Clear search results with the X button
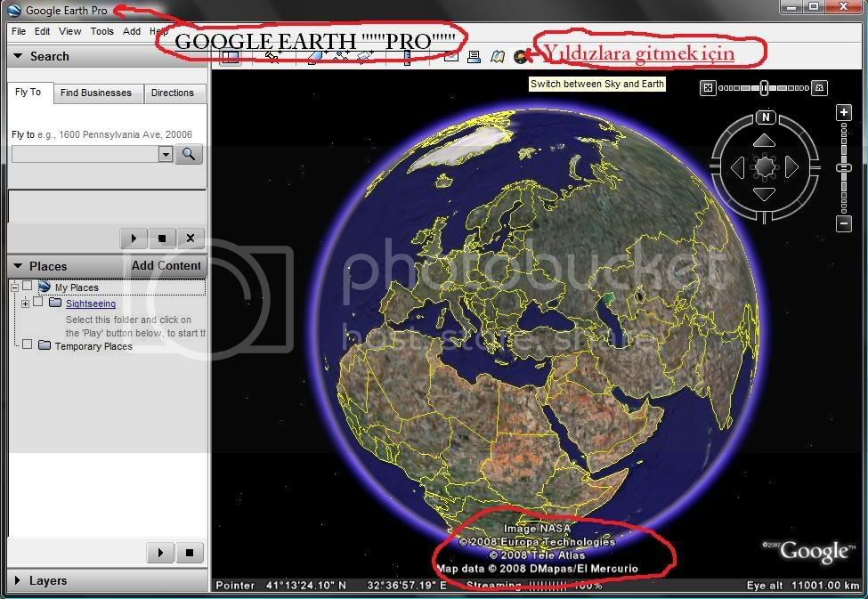Viewport: 868px width, 599px height. (191, 238)
